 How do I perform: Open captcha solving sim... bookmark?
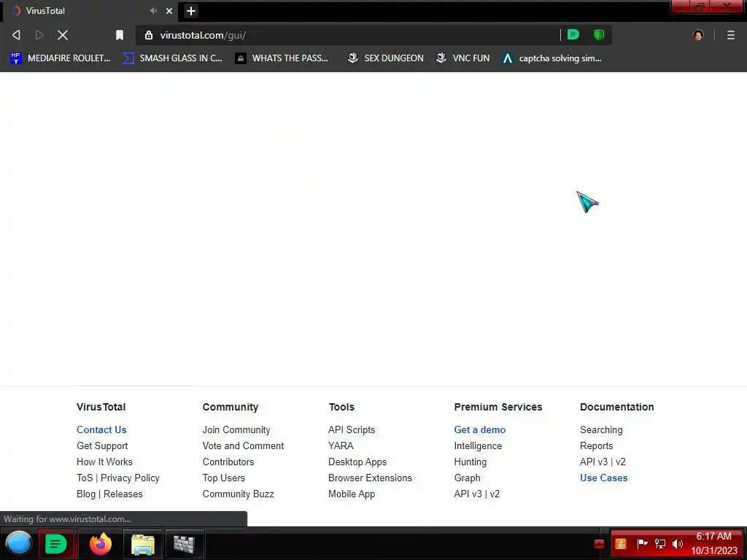point(552,58)
